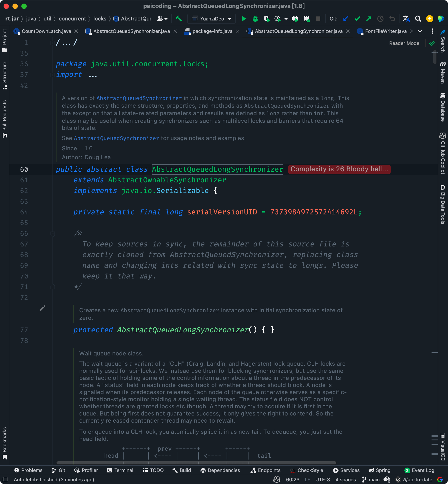Toggle rendered doc edit pencil icon
This screenshot has width=448, height=484.
point(42,308)
